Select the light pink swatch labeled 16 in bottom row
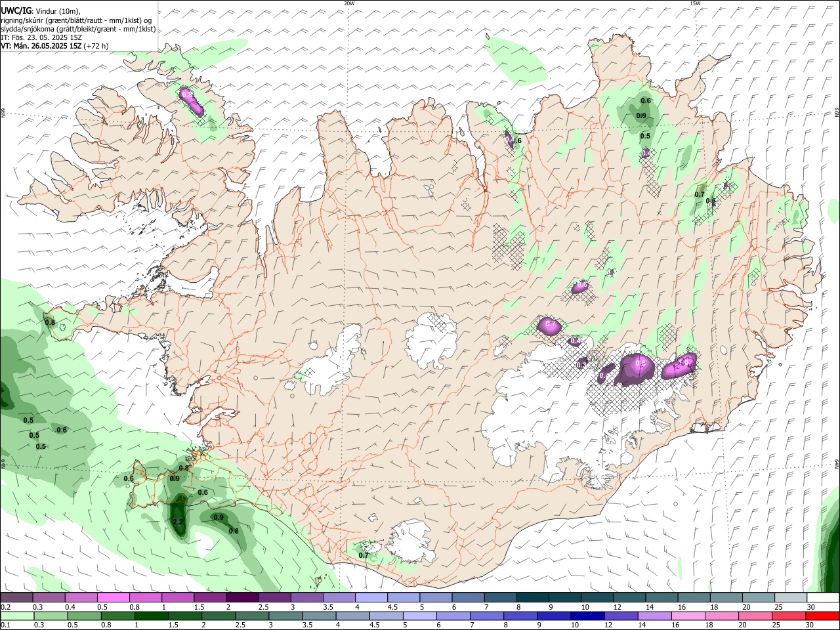 coord(687,616)
